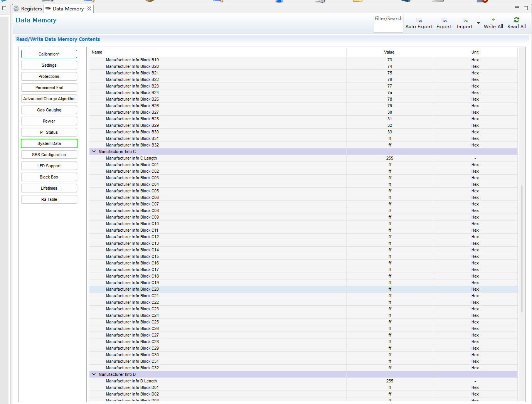Click the value 74 of Block B20

(389, 66)
